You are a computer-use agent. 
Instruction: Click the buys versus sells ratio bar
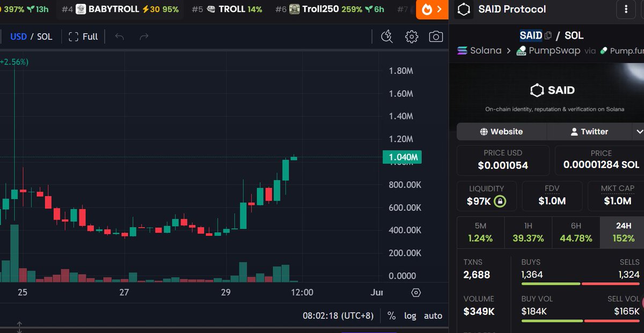click(x=581, y=284)
